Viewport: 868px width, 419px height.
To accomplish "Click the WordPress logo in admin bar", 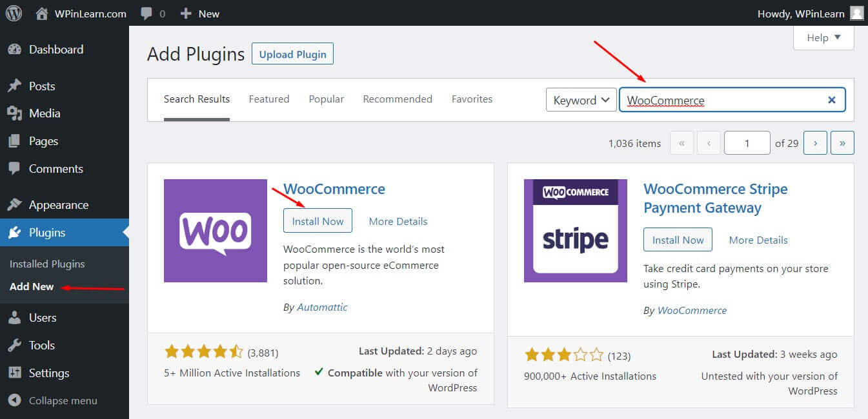I will pyautogui.click(x=14, y=13).
